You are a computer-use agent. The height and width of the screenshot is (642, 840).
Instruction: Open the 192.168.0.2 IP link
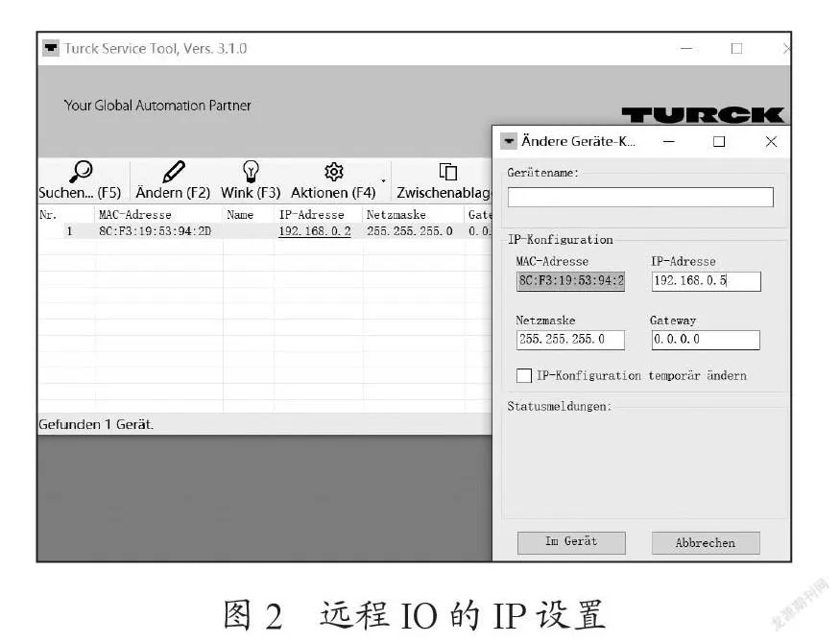tap(315, 231)
